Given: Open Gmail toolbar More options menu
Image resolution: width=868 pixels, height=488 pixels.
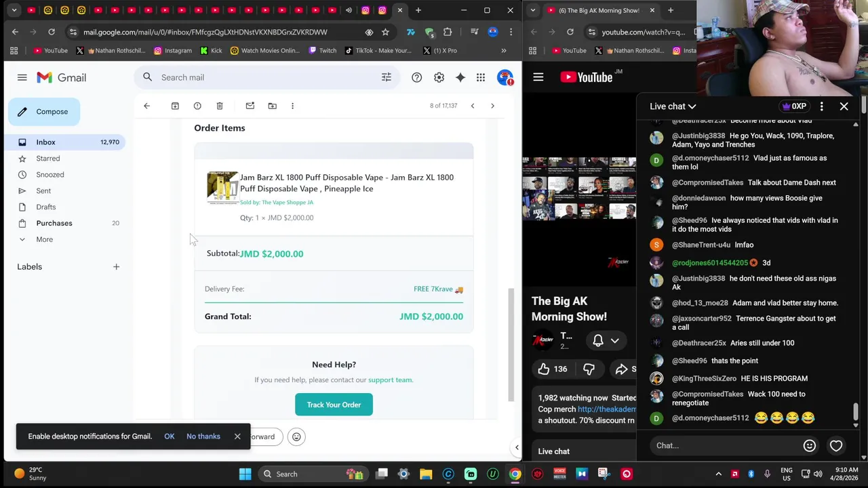Looking at the screenshot, I should pyautogui.click(x=292, y=106).
